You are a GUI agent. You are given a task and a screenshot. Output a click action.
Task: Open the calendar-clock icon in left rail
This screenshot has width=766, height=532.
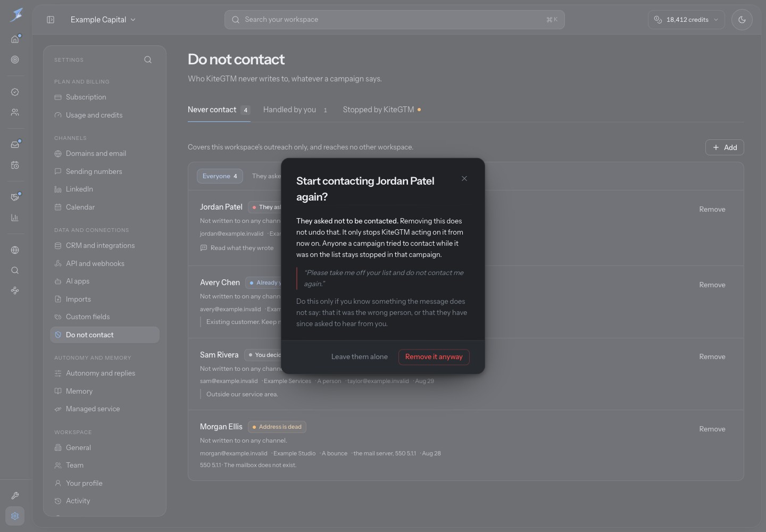click(15, 165)
